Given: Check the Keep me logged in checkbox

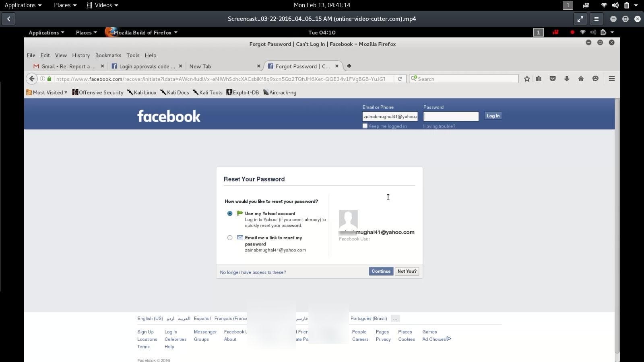Looking at the screenshot, I should click(x=365, y=126).
